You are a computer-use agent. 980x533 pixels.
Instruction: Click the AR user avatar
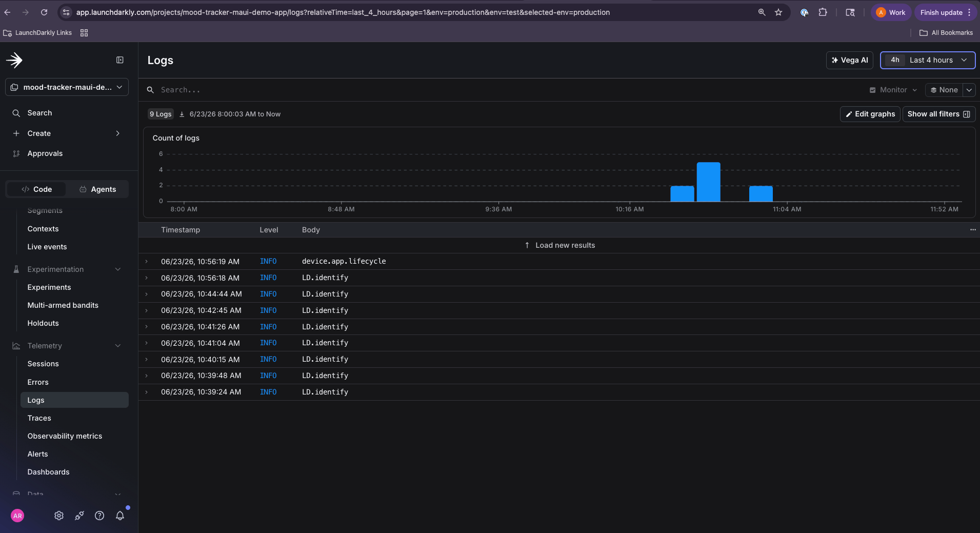coord(17,516)
